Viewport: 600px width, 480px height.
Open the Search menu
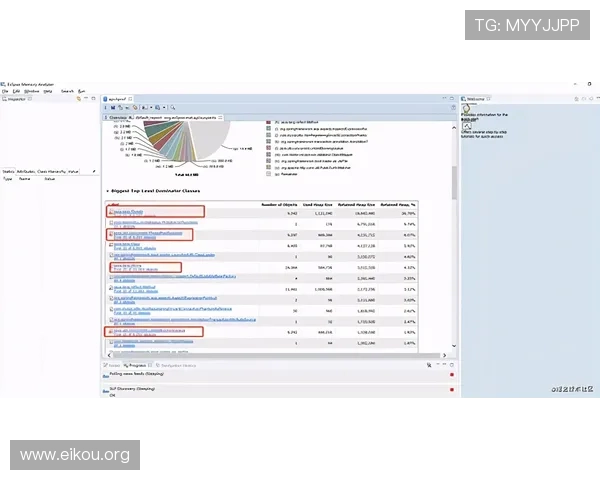coord(67,91)
